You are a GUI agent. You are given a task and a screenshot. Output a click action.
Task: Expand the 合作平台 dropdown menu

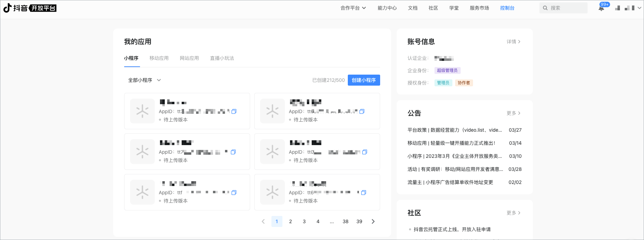tap(353, 8)
